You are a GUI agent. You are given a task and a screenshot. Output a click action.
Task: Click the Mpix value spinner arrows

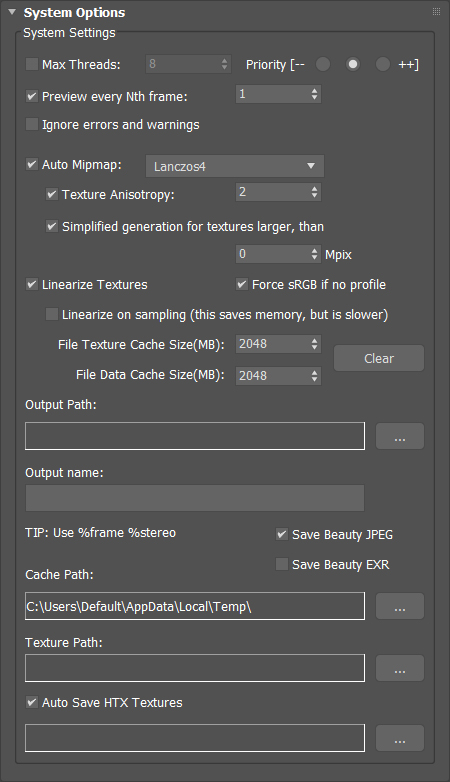(x=314, y=254)
